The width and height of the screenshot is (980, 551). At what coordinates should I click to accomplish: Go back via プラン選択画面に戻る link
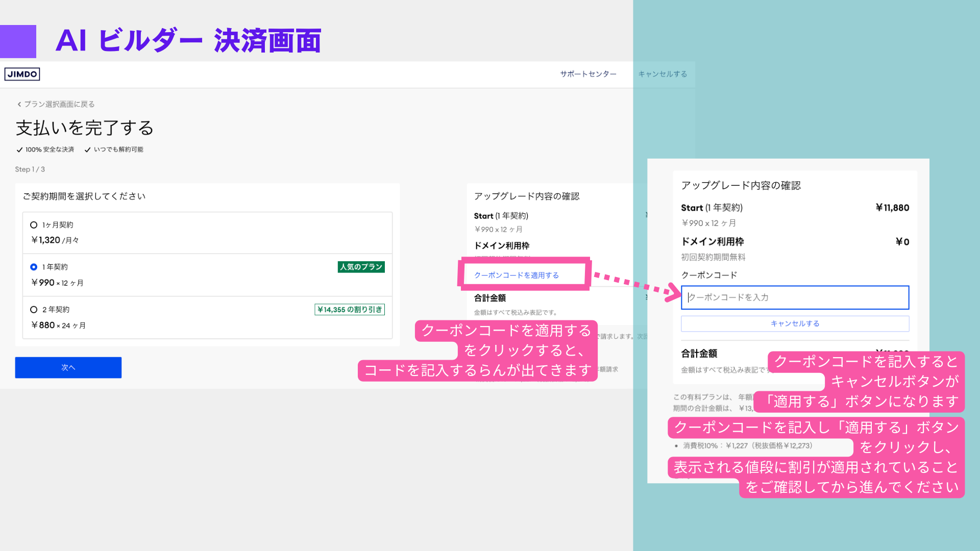(x=59, y=104)
